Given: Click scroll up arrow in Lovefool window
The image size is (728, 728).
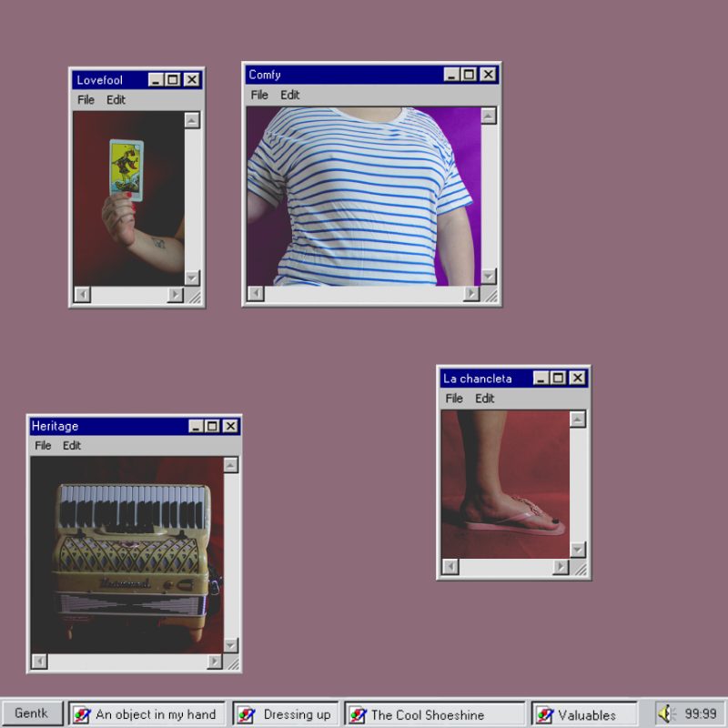Looking at the screenshot, I should click(192, 120).
